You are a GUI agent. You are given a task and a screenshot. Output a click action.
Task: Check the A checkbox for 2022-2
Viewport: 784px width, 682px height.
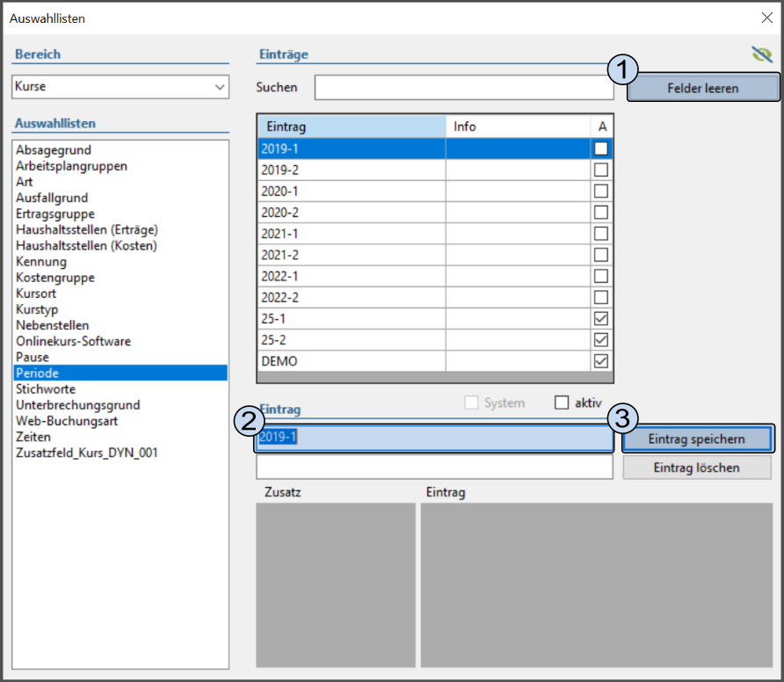point(601,298)
